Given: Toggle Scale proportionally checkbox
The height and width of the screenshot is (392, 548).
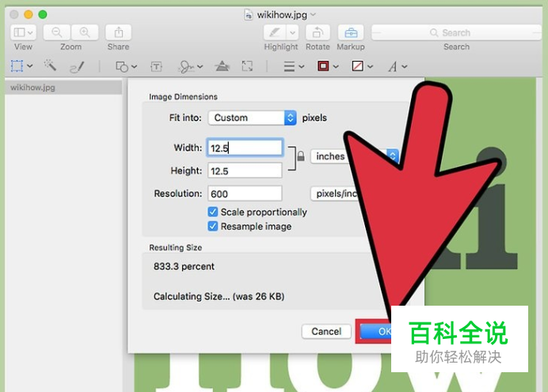Looking at the screenshot, I should point(212,211).
